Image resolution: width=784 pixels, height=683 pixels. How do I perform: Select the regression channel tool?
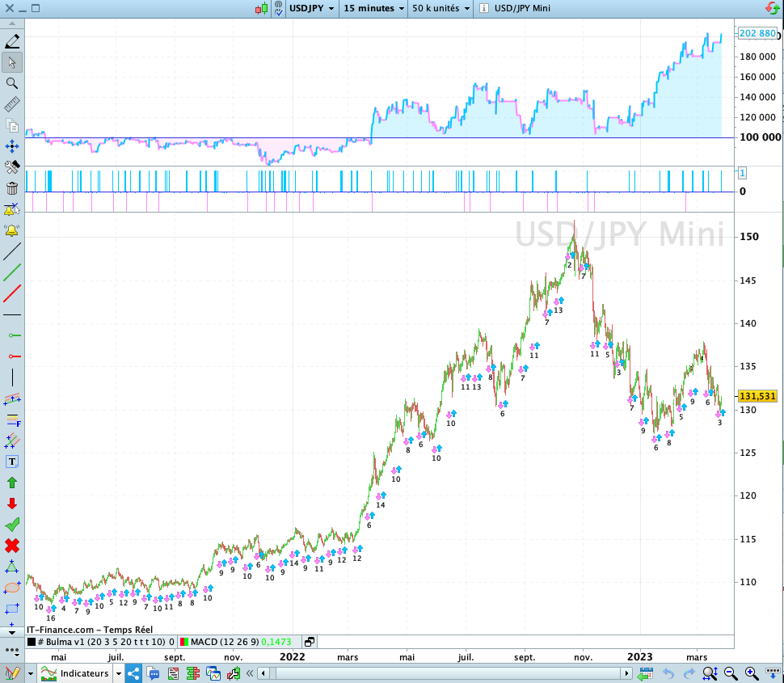click(x=12, y=441)
